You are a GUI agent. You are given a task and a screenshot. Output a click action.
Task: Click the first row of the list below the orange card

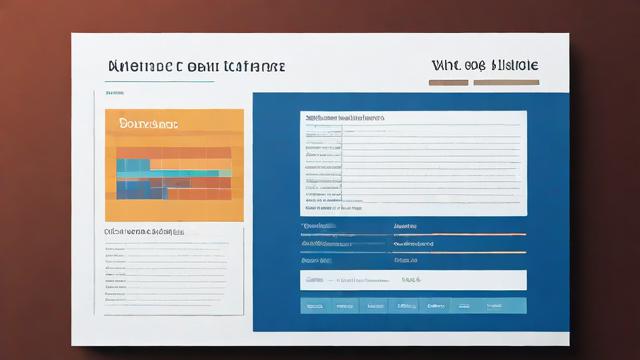[x=166, y=249]
